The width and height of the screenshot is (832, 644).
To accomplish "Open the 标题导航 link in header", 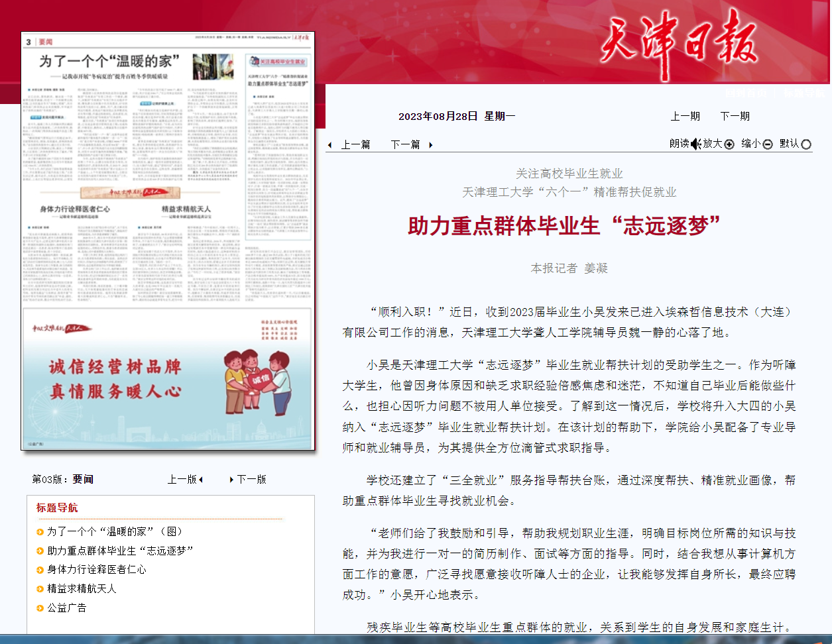I will point(803,93).
